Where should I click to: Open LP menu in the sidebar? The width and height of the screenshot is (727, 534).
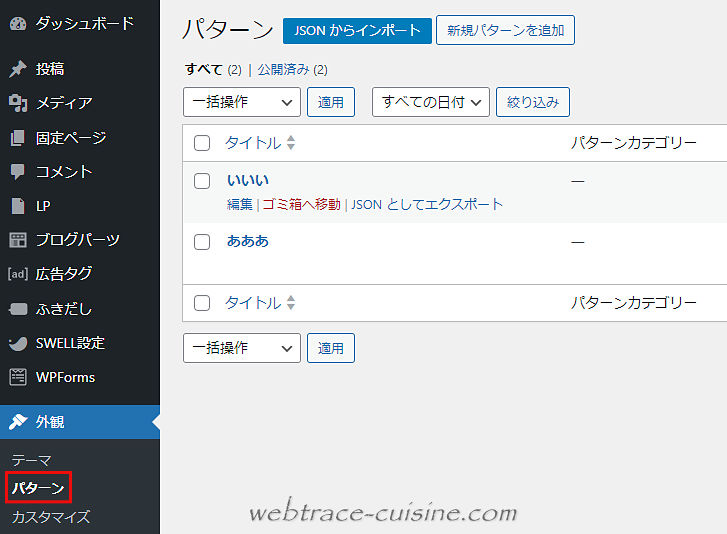pos(43,206)
